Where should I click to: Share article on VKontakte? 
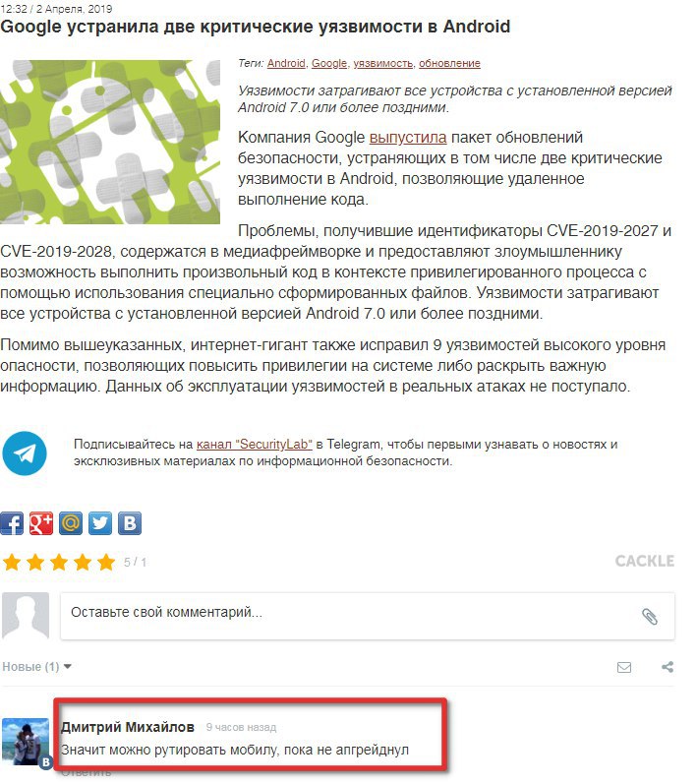click(x=130, y=523)
